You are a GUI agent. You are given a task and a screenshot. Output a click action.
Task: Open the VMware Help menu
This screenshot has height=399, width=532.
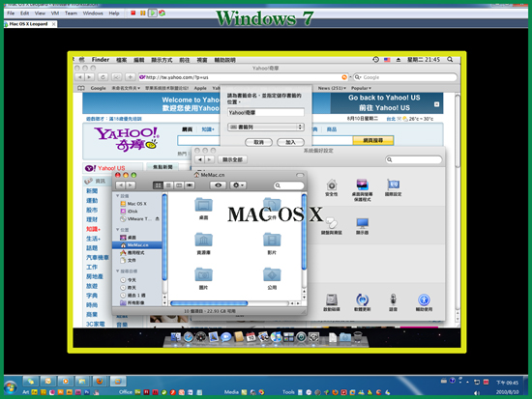point(114,14)
